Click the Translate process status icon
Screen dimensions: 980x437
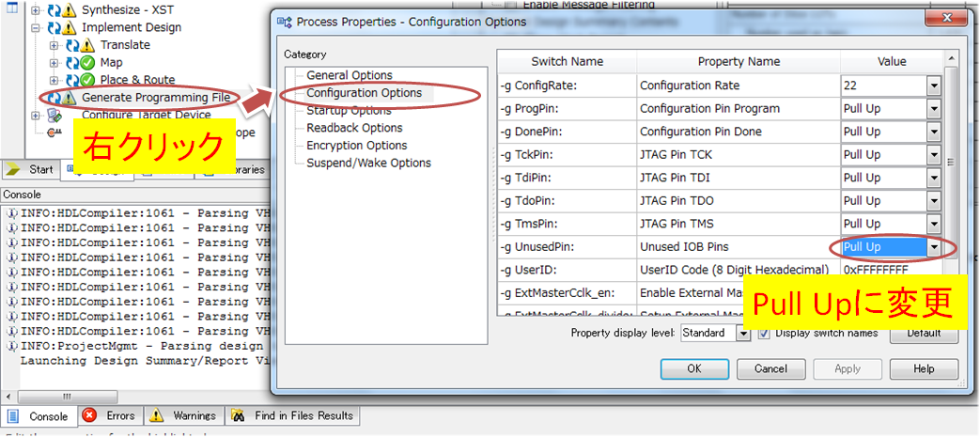(x=86, y=45)
